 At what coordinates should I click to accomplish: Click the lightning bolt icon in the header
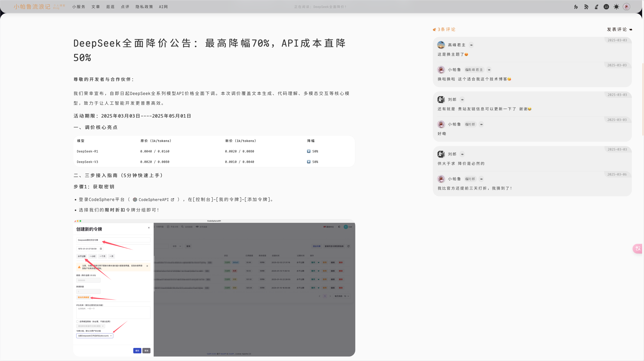point(576,7)
